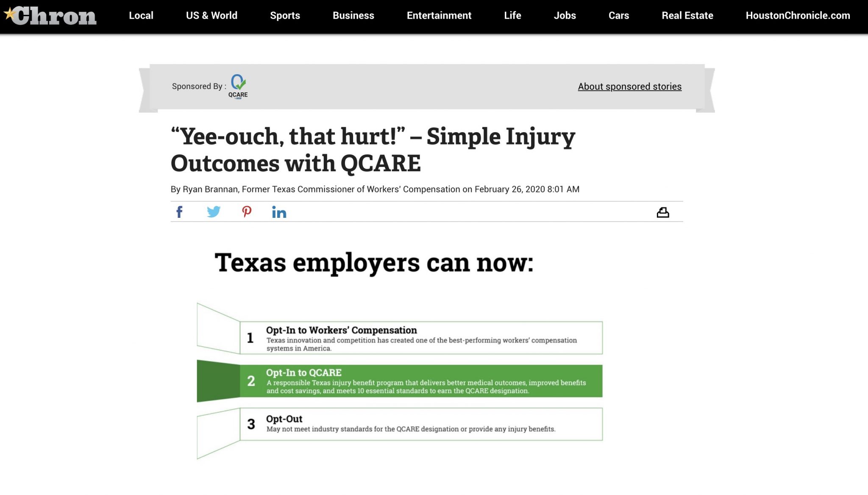Print the article

(663, 212)
